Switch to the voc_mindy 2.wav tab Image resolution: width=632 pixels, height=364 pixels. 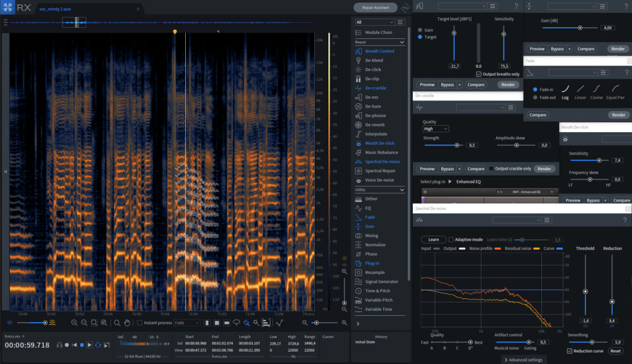(55, 9)
